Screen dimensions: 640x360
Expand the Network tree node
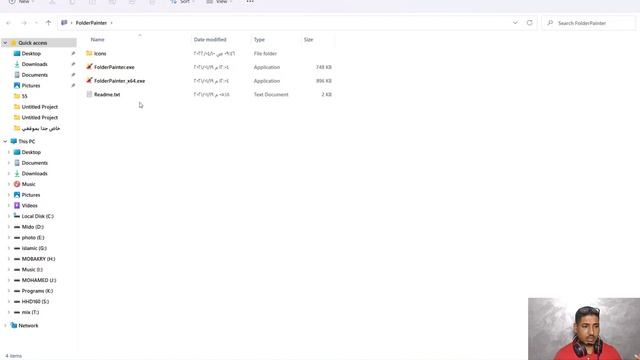(x=5, y=325)
